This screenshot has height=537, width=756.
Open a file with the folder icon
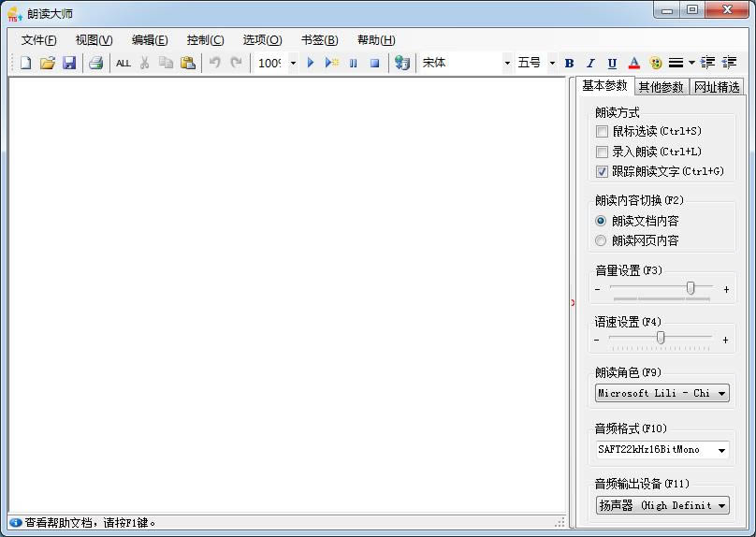pos(47,63)
